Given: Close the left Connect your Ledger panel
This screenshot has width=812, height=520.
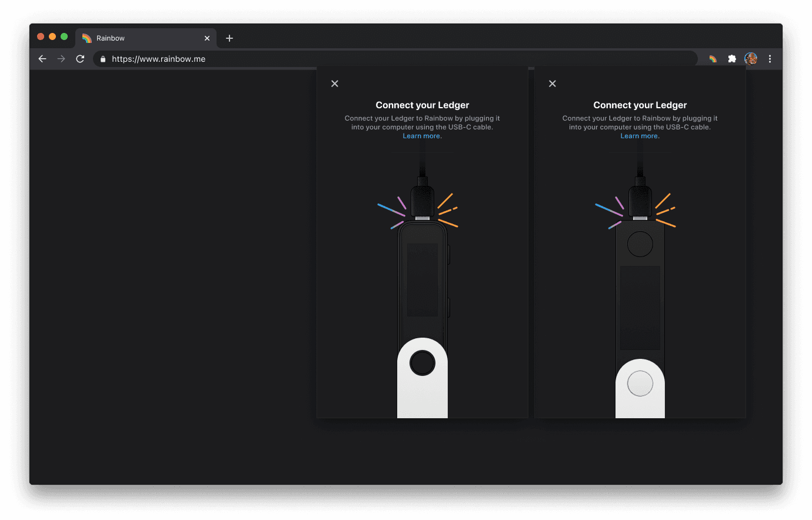Looking at the screenshot, I should 335,84.
